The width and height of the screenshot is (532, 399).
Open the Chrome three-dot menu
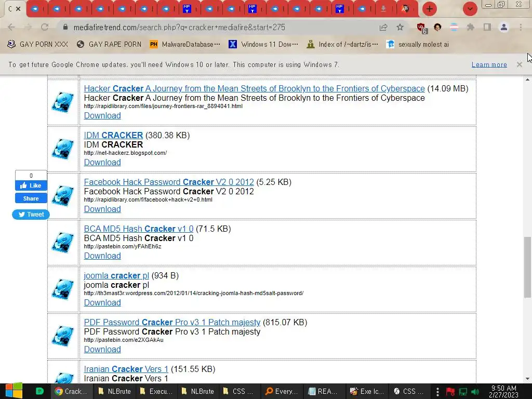click(x=521, y=27)
